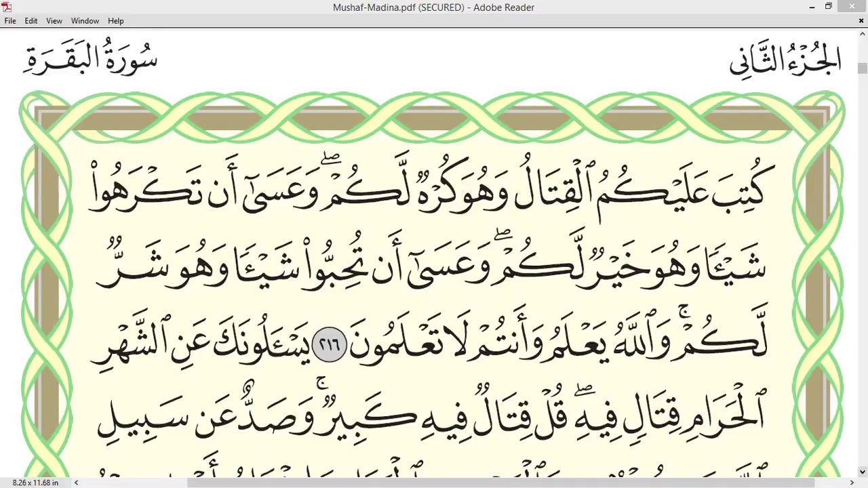Image resolution: width=868 pixels, height=488 pixels.
Task: Click the horizontal scrollbar left arrow
Action: 76,483
